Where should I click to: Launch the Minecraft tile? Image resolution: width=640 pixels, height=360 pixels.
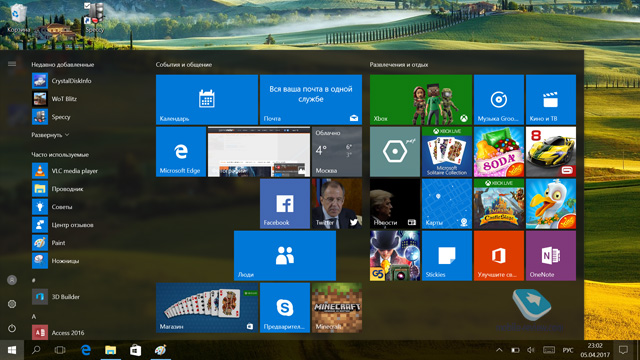[x=337, y=308]
